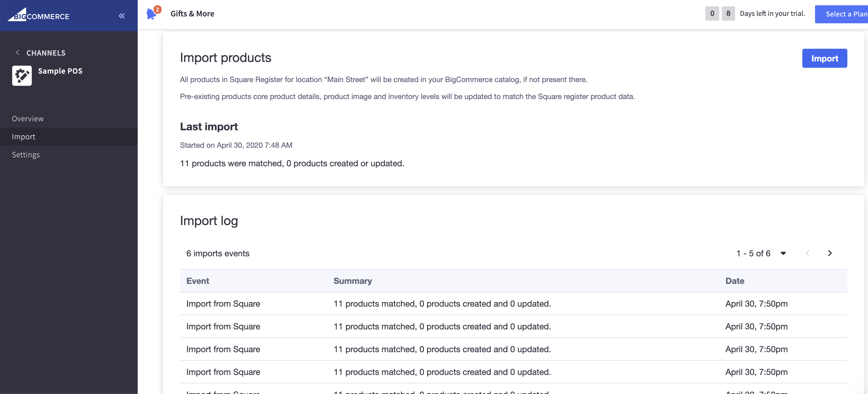Go to next page of import events

830,253
